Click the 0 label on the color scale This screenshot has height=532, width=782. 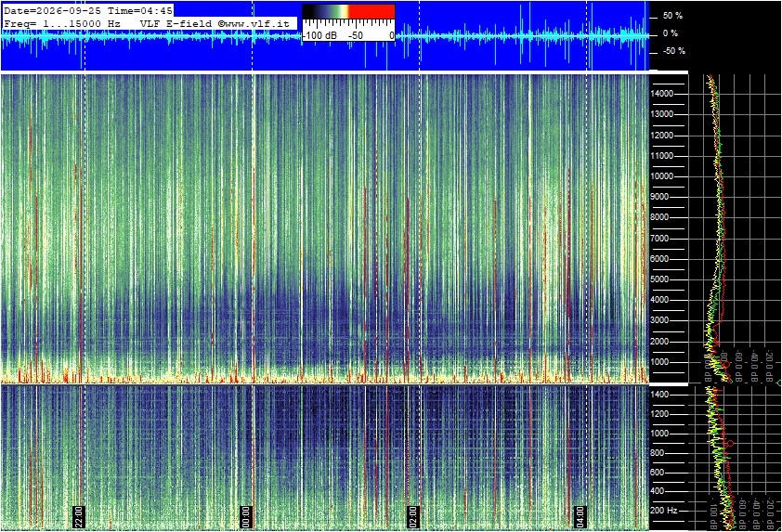click(392, 36)
